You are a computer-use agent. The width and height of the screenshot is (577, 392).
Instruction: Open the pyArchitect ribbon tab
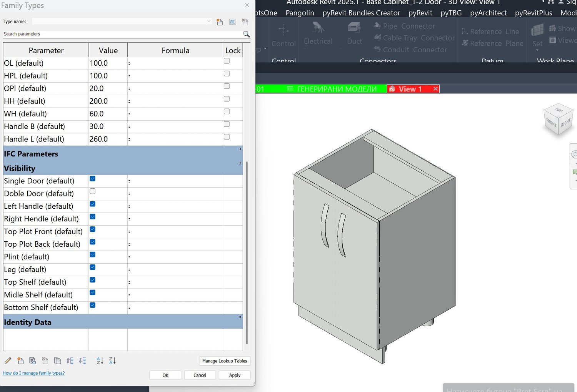click(488, 13)
